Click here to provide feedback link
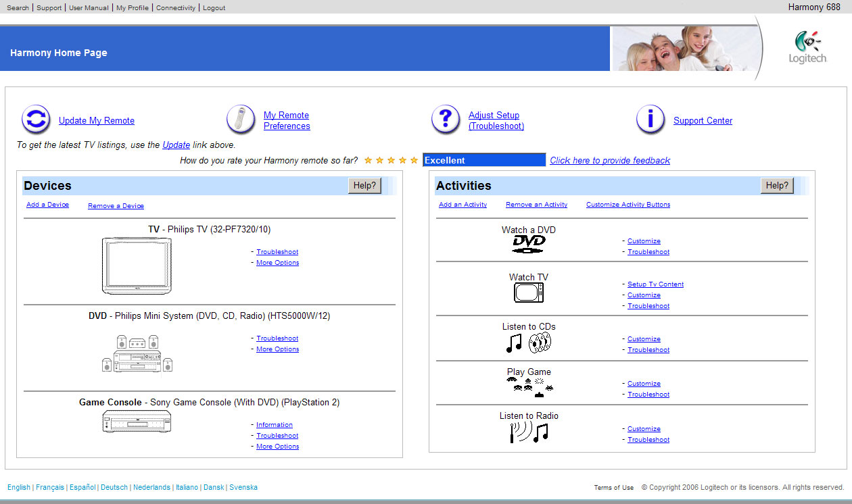Image resolution: width=852 pixels, height=504 pixels. click(x=610, y=161)
